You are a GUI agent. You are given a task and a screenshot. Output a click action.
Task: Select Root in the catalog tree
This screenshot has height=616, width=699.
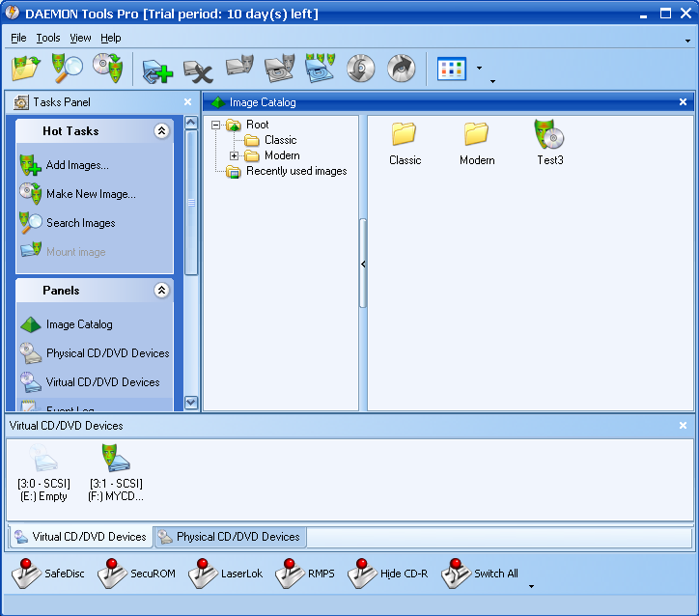[x=257, y=125]
